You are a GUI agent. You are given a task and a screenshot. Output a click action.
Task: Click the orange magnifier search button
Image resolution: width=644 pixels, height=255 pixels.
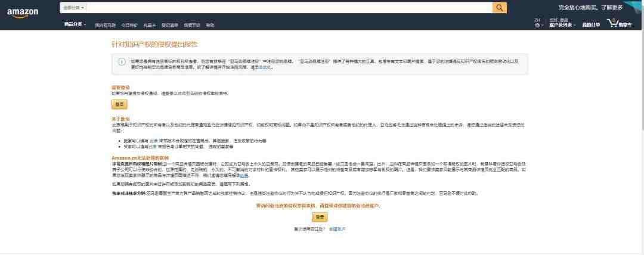(500, 8)
